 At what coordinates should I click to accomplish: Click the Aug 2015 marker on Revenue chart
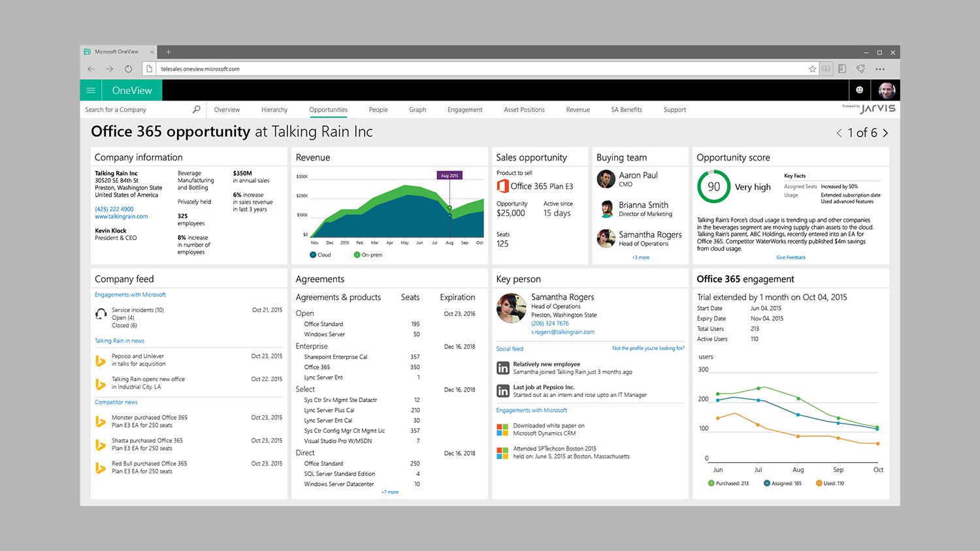pos(449,176)
